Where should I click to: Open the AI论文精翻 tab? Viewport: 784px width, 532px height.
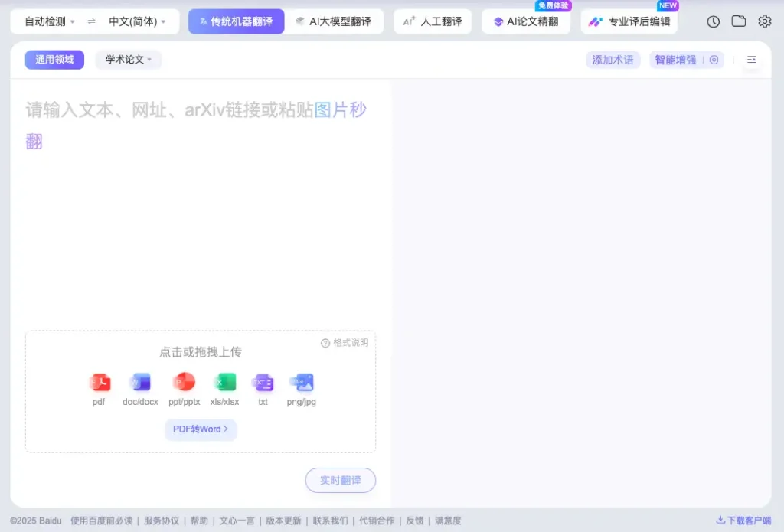click(526, 21)
